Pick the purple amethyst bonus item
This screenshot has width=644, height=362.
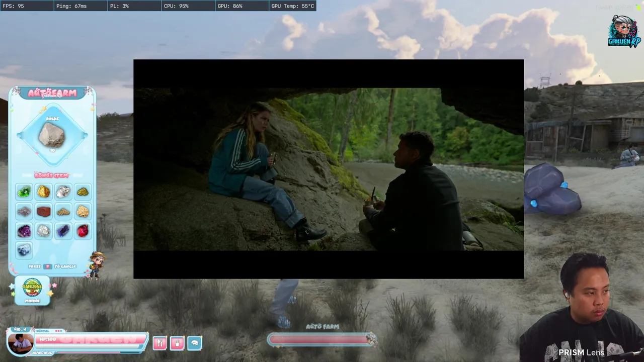24,231
